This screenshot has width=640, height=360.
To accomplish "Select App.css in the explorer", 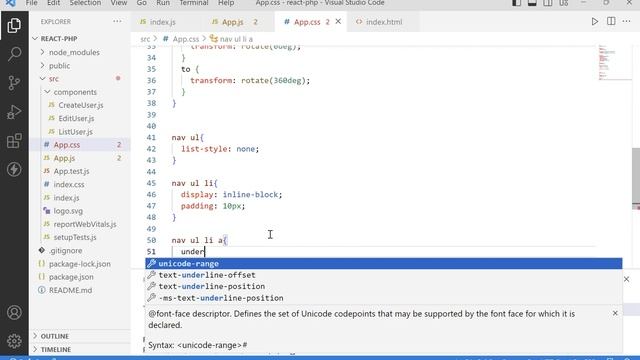I will 80,145.
